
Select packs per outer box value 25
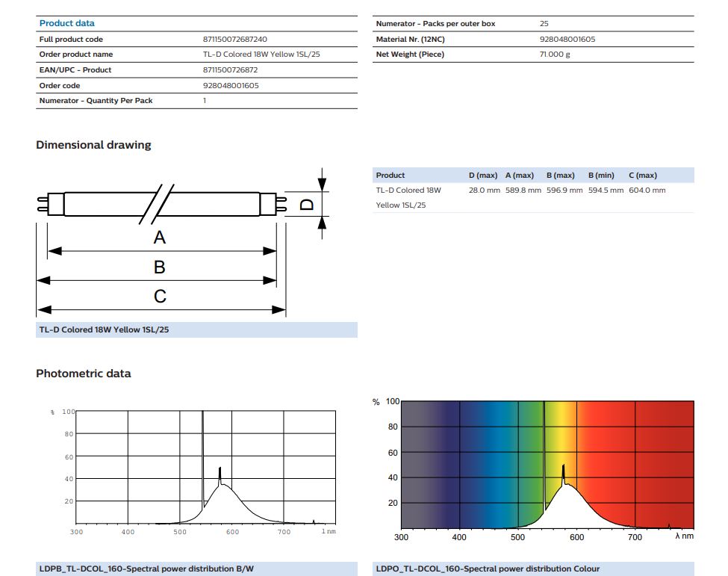[544, 24]
